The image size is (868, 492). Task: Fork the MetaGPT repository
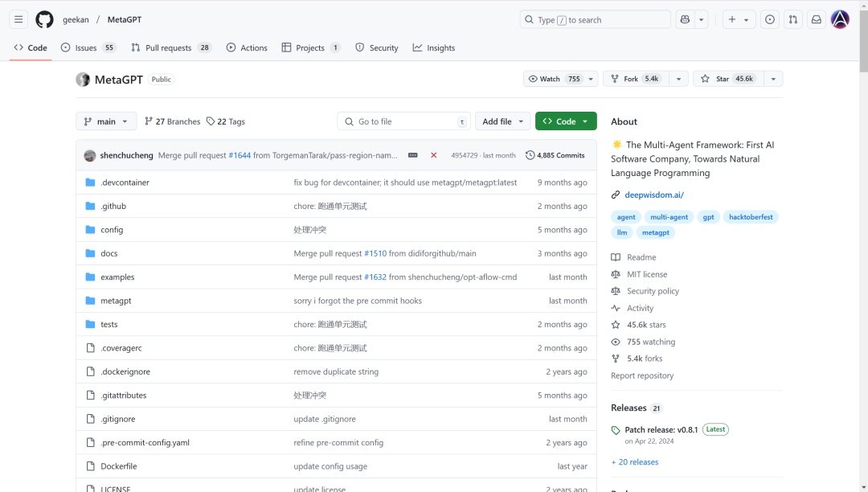(636, 79)
